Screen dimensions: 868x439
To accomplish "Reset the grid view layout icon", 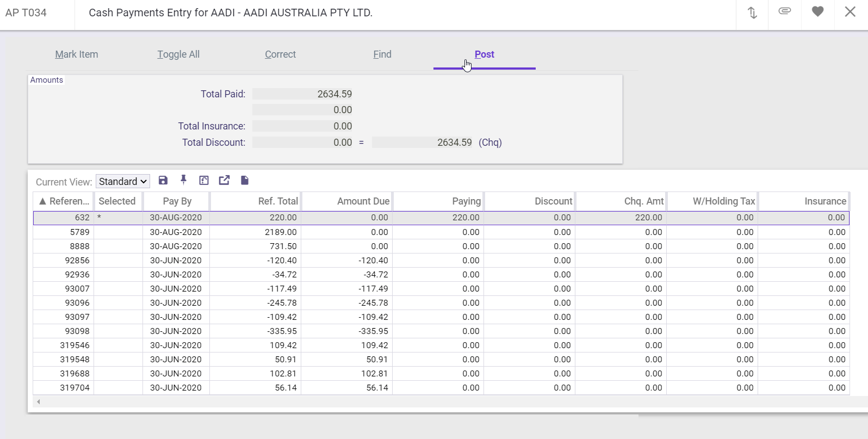I will point(204,181).
